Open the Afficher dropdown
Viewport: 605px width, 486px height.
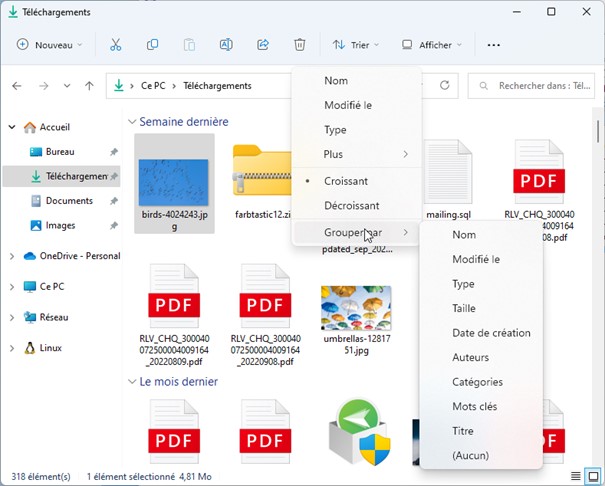pos(431,45)
